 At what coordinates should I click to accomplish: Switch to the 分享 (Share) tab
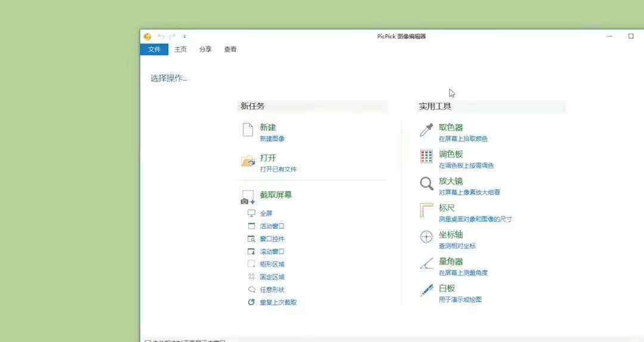click(x=205, y=50)
